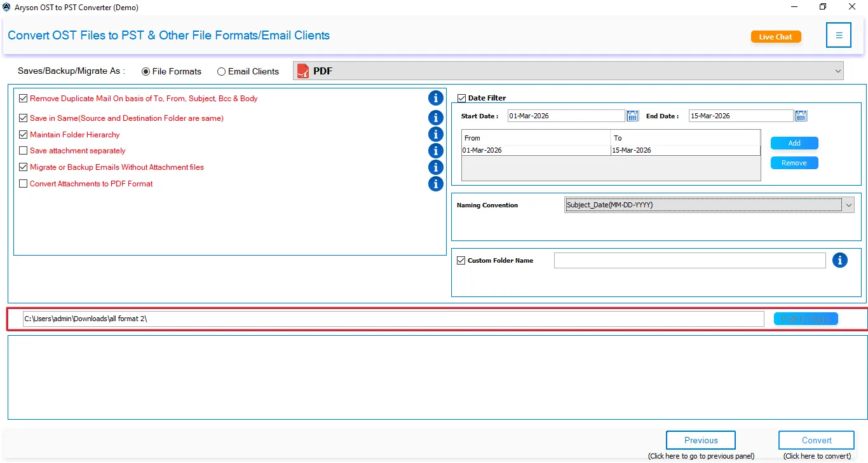Expand the Naming Convention dropdown
The image size is (868, 463).
[x=848, y=205]
